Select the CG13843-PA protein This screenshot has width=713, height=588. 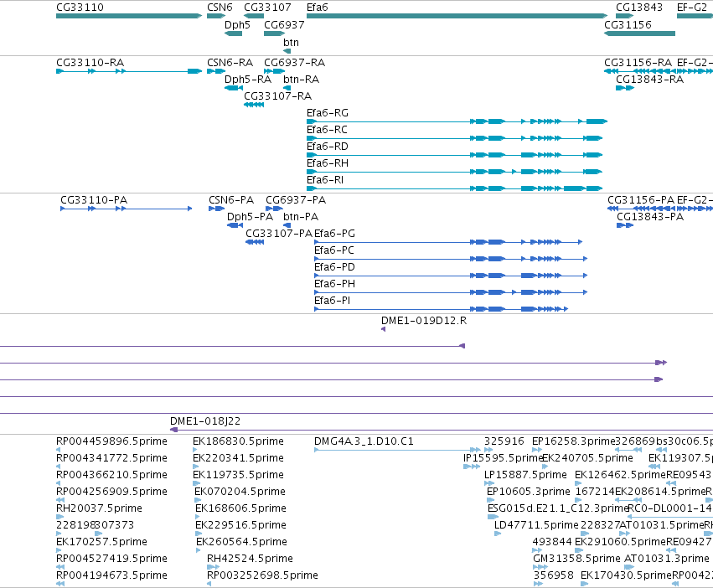coord(625,225)
